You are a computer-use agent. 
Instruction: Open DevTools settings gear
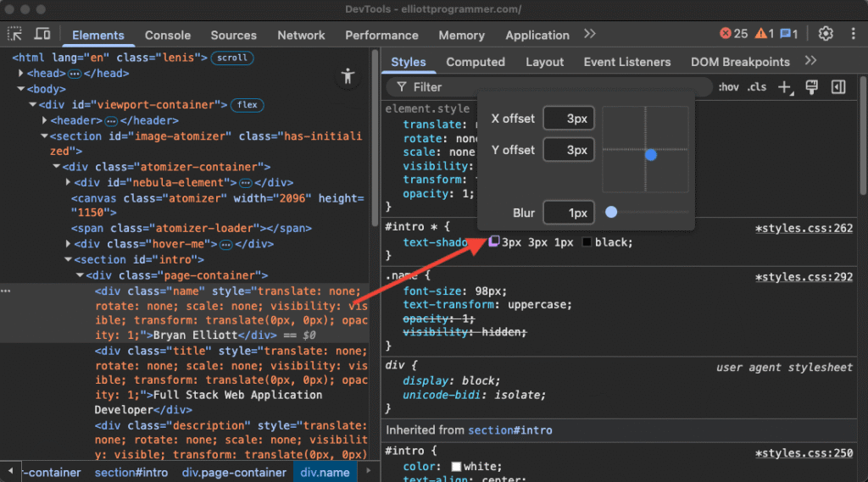pos(826,34)
